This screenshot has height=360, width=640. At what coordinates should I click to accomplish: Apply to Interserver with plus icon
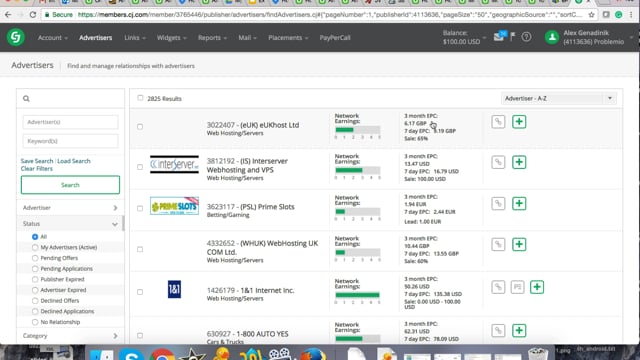click(x=519, y=162)
